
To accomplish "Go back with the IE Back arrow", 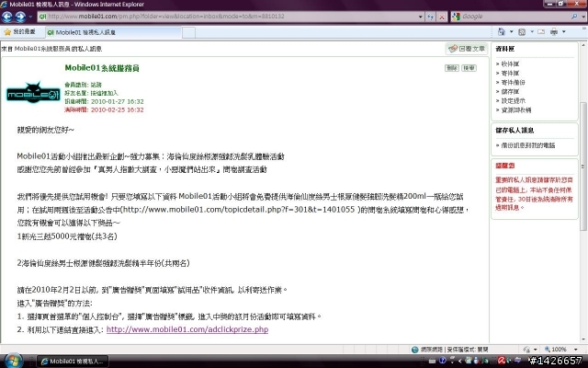I will (7, 17).
